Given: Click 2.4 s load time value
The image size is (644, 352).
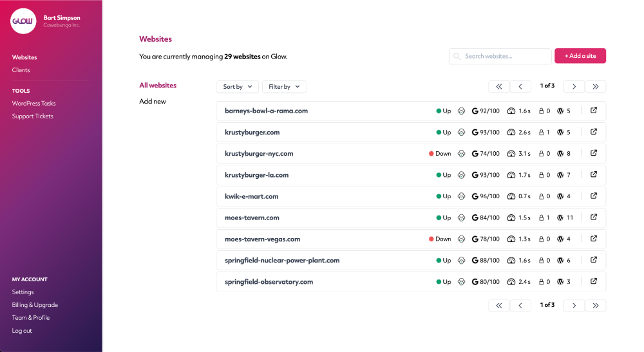Looking at the screenshot, I should pos(524,281).
